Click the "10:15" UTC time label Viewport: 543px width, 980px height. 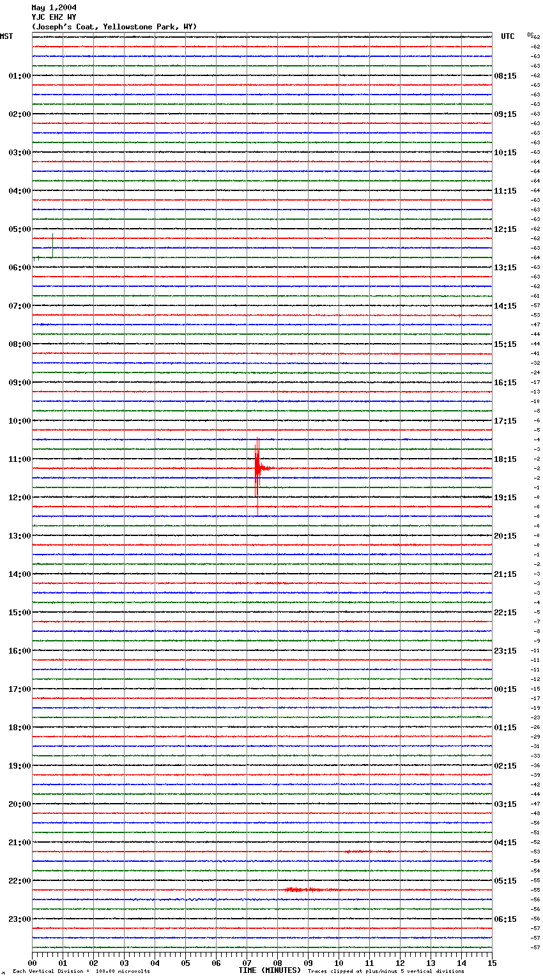505,153
